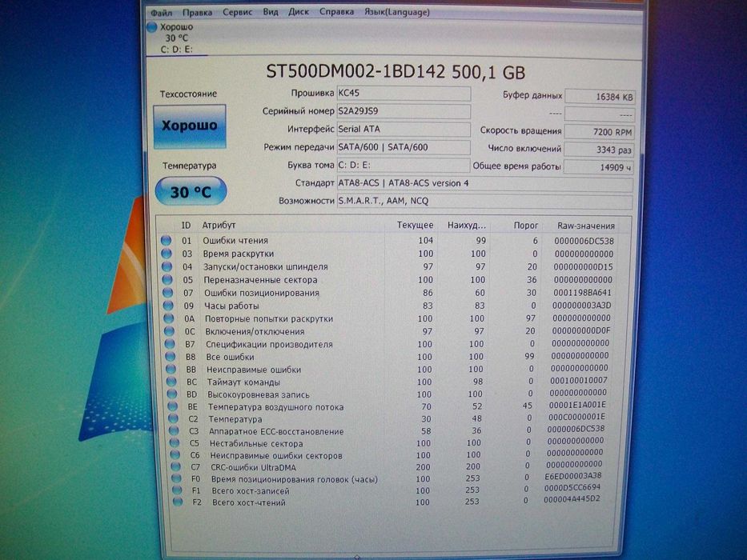Click the power-on count 3343 раз

coord(600,150)
